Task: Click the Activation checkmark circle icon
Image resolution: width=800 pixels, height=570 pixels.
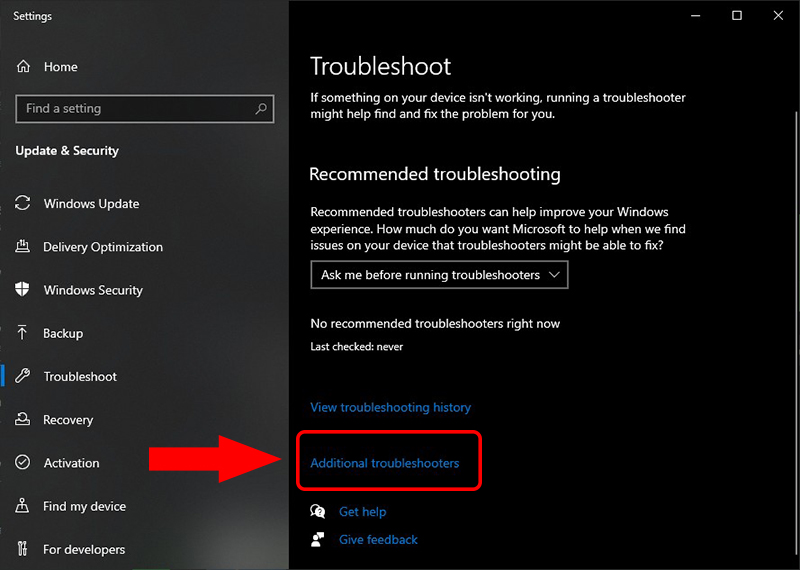Action: click(22, 462)
